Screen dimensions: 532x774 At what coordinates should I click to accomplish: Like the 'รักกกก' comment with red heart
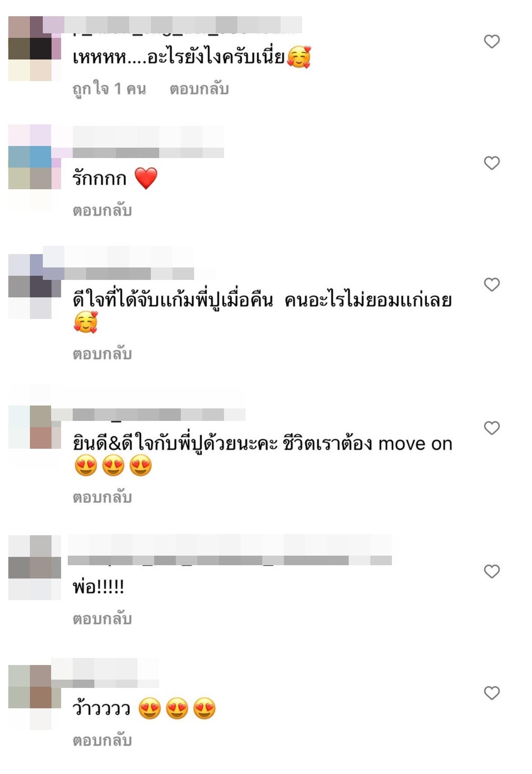[492, 163]
